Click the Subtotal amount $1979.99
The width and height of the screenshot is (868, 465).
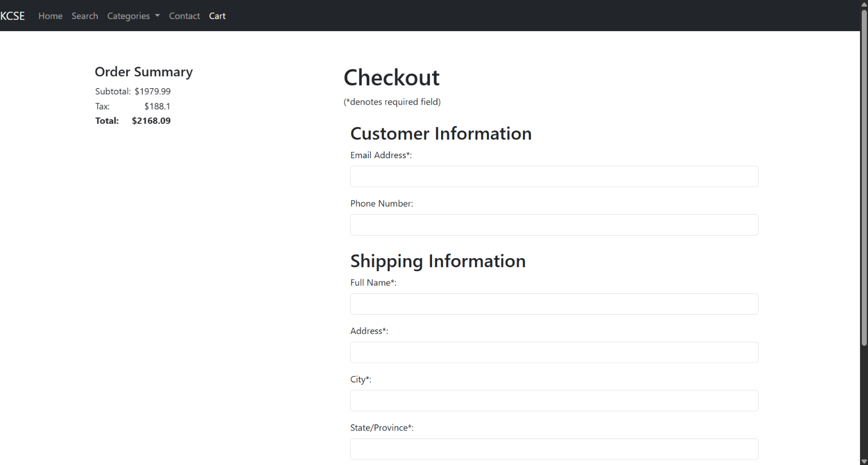coord(153,91)
